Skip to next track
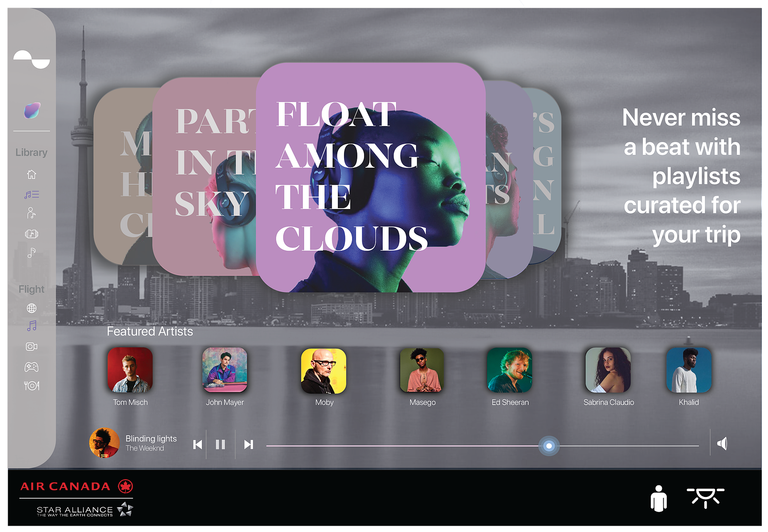768x532 pixels. coord(249,445)
